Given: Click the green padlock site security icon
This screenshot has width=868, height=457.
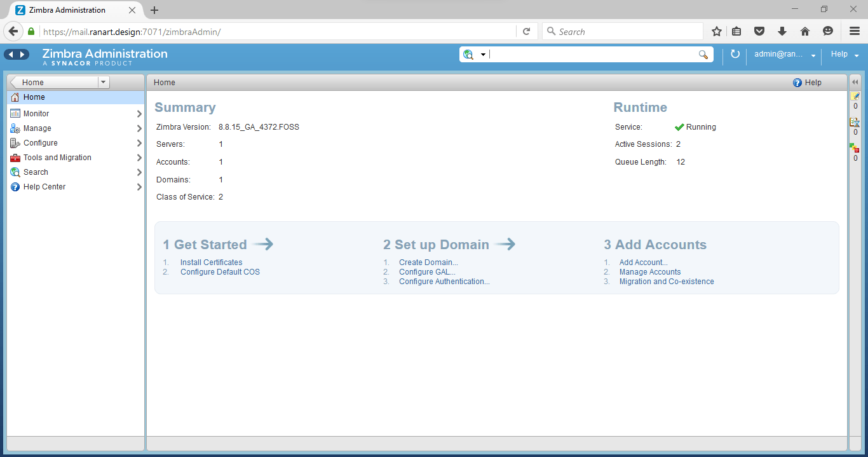Looking at the screenshot, I should [x=31, y=31].
